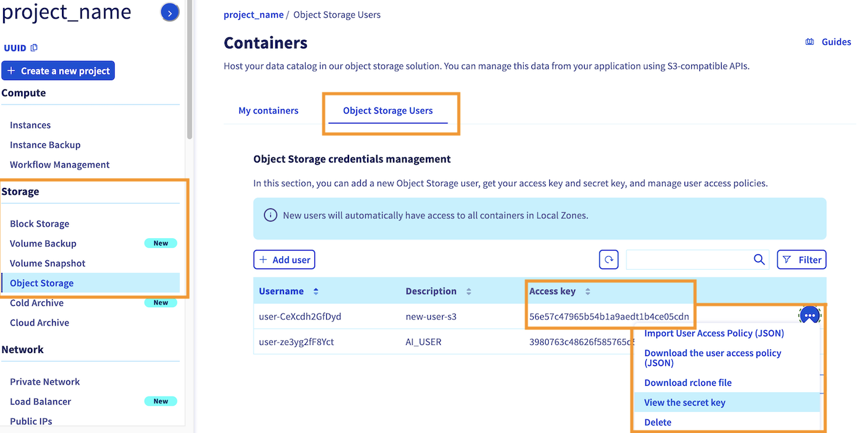This screenshot has width=868, height=433.
Task: Click the blue sidebar collapse arrow button
Action: point(170,12)
